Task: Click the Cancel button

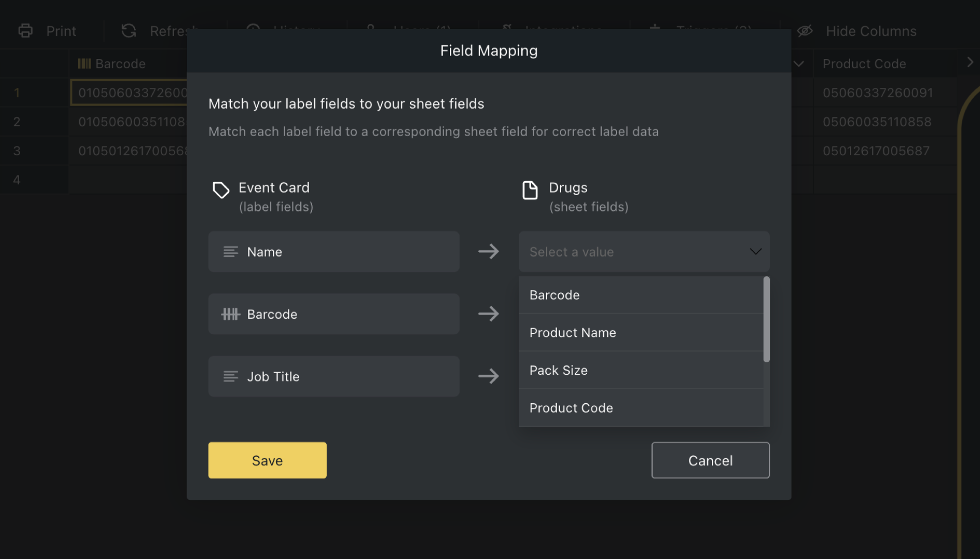Action: click(710, 460)
